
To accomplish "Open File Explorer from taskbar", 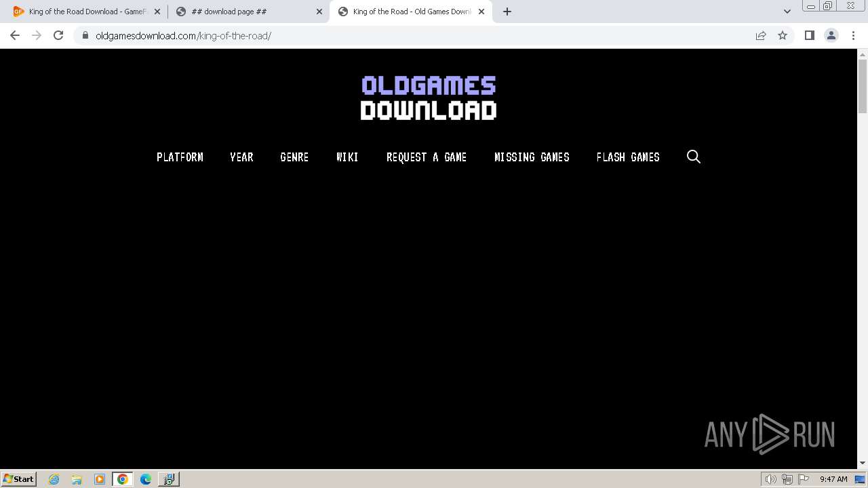I will coord(77,479).
